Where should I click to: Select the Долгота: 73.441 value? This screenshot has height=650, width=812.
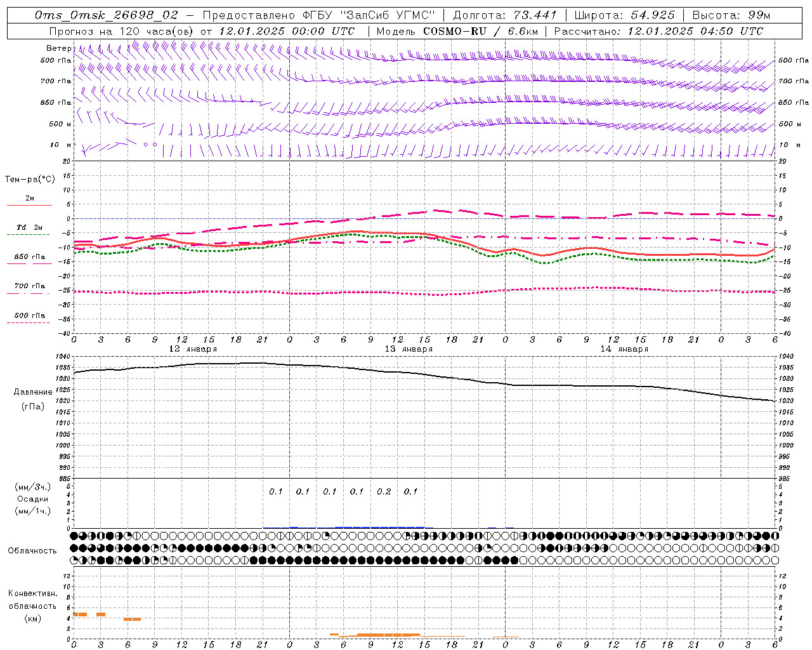click(504, 15)
